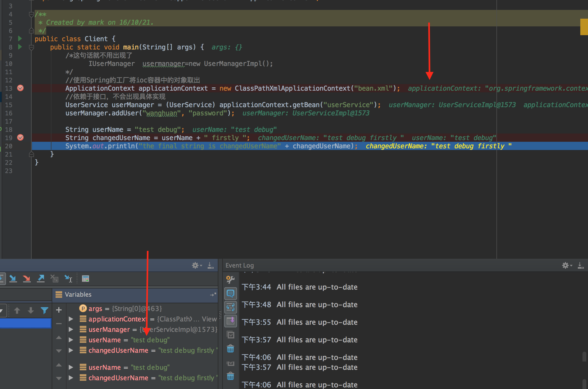Click the yellow inspection marker in editor stripe
Image resolution: width=588 pixels, height=389 pixels.
click(x=584, y=27)
